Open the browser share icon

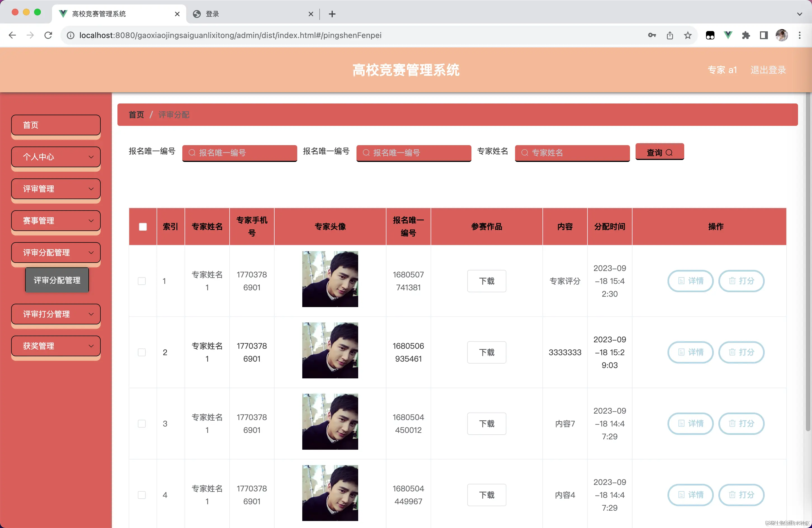coord(670,35)
